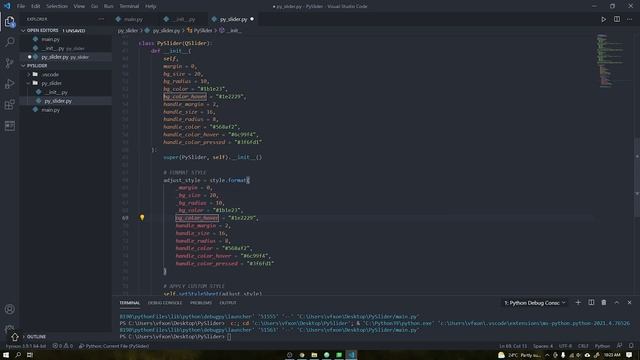640x360 pixels.
Task: Open the Accounts icon in activity bar
Action: pyautogui.click(x=10, y=309)
